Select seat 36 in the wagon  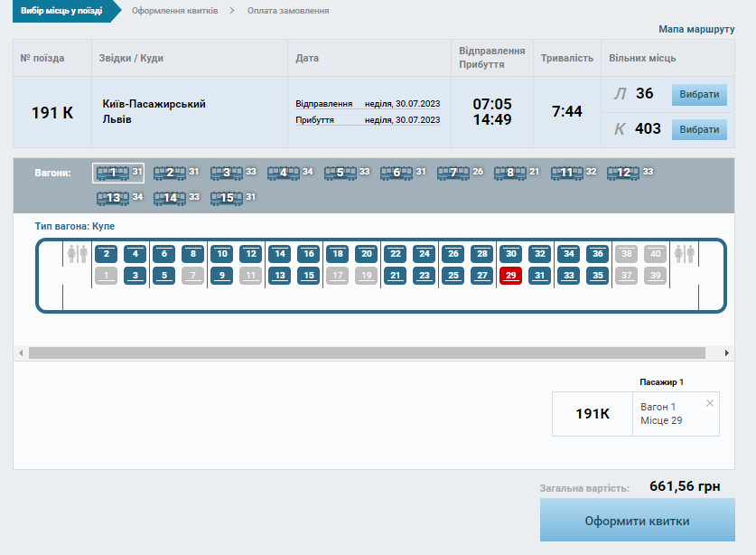tap(596, 254)
